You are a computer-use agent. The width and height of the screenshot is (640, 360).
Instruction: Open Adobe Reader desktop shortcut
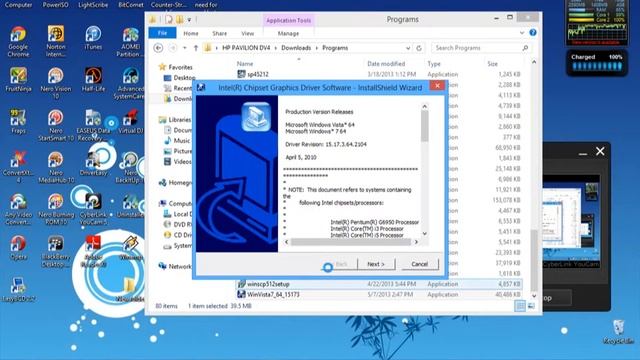(93, 251)
